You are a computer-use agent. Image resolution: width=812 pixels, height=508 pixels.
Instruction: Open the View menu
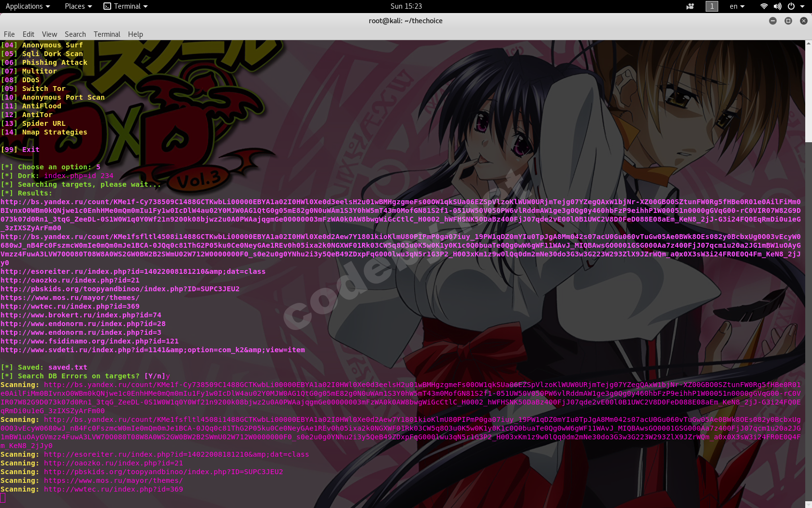point(49,34)
